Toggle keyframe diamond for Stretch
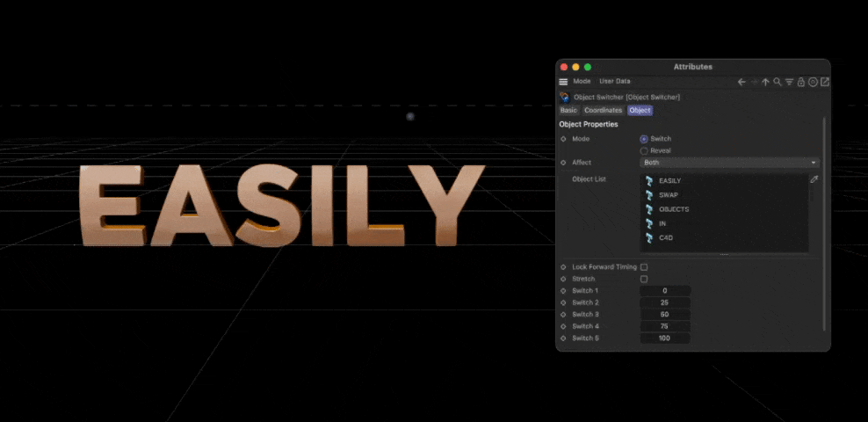The width and height of the screenshot is (868, 422). [x=563, y=279]
